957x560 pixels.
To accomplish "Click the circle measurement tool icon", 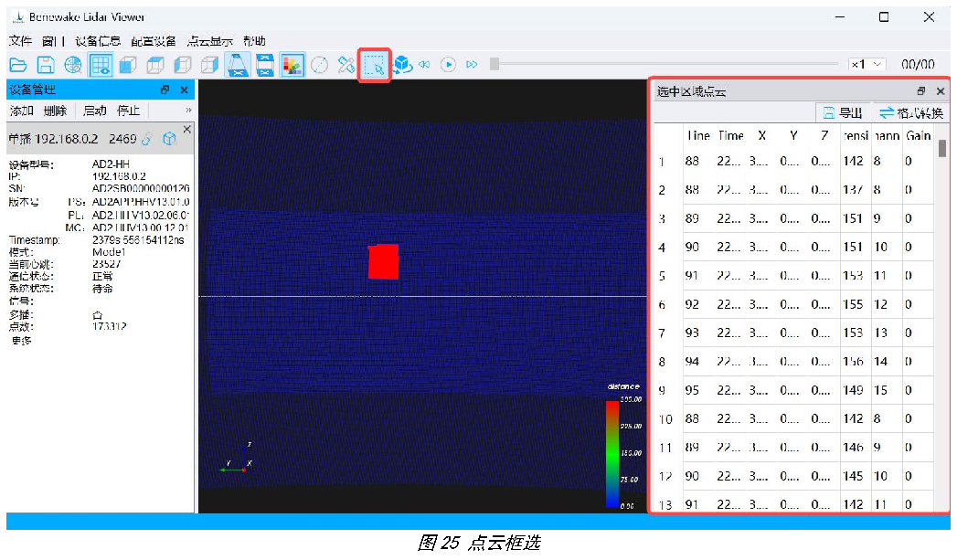I will pos(319,65).
